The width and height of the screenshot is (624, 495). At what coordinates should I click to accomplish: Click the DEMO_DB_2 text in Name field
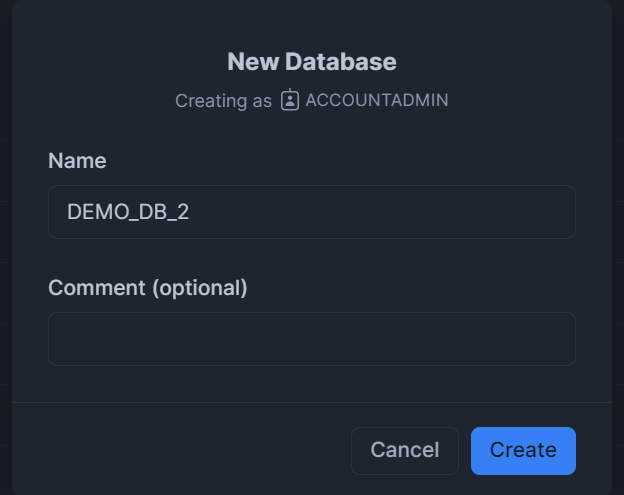(x=128, y=212)
